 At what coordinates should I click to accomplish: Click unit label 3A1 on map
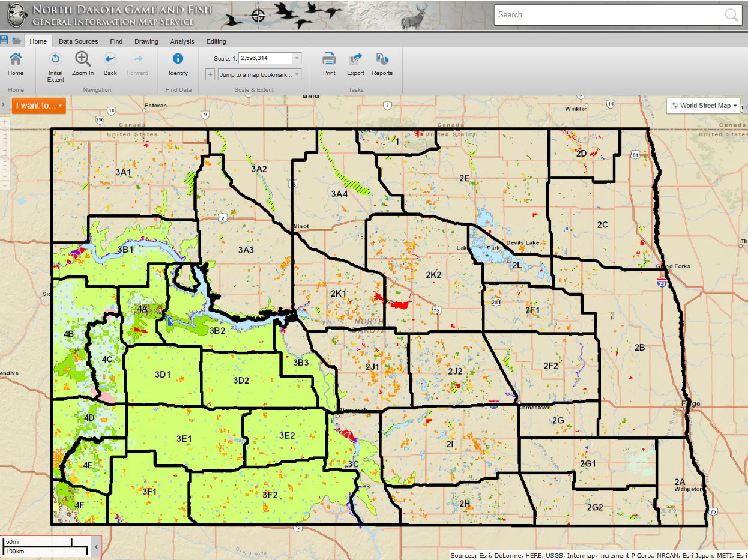[123, 172]
